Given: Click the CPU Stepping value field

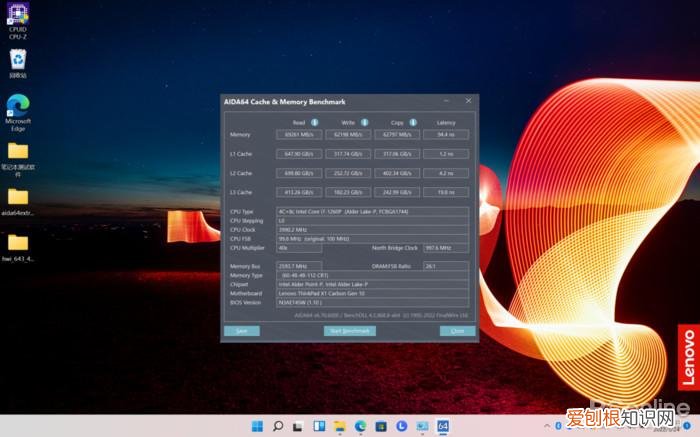Looking at the screenshot, I should (x=372, y=221).
